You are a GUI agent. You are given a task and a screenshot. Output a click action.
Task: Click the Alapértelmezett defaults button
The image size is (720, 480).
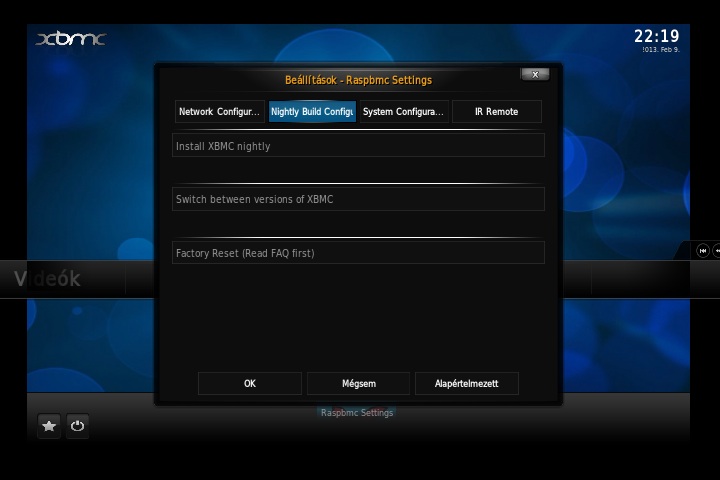click(467, 383)
